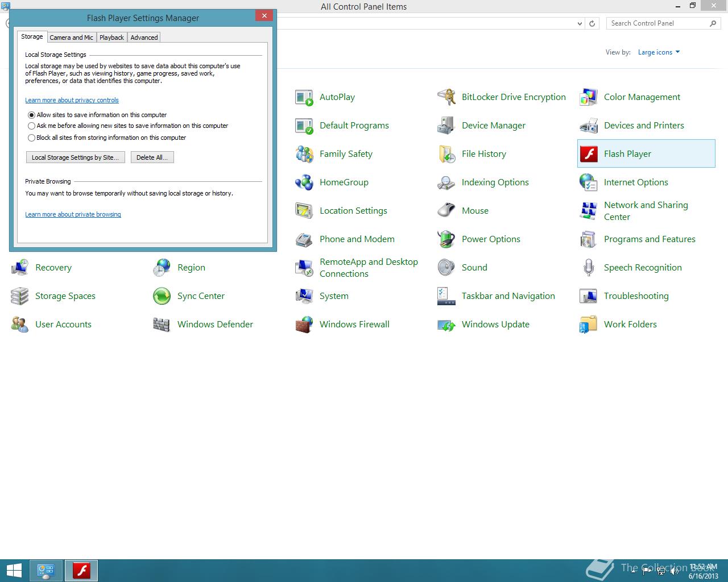Open RemoteApp and Desktop Connections icon
The width and height of the screenshot is (728, 582).
pyautogui.click(x=304, y=268)
